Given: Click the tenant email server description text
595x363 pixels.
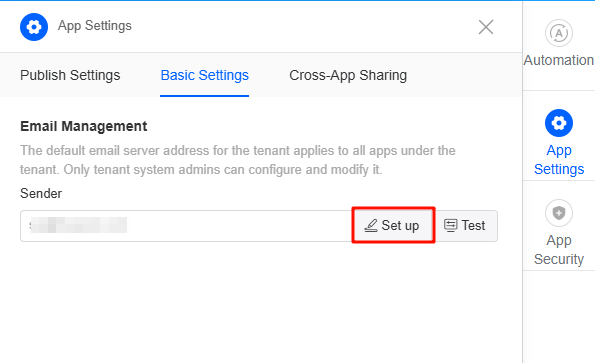Looking at the screenshot, I should coord(238,160).
